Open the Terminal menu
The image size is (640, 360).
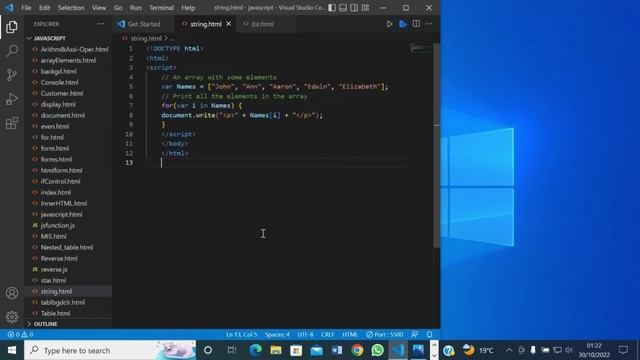coord(161,8)
